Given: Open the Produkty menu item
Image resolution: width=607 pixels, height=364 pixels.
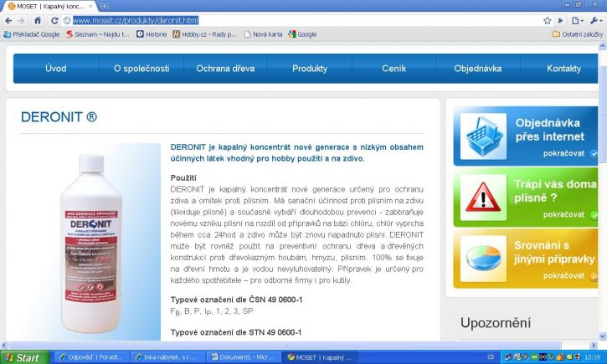Looking at the screenshot, I should (310, 69).
